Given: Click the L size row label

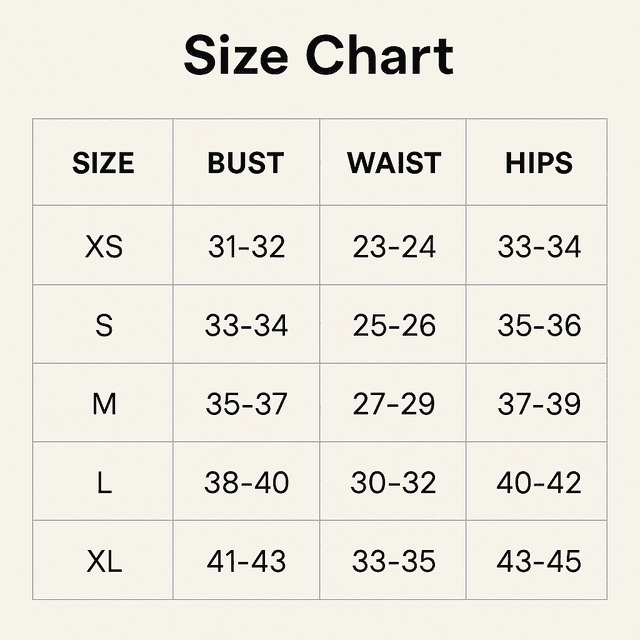Looking at the screenshot, I should (x=104, y=483).
